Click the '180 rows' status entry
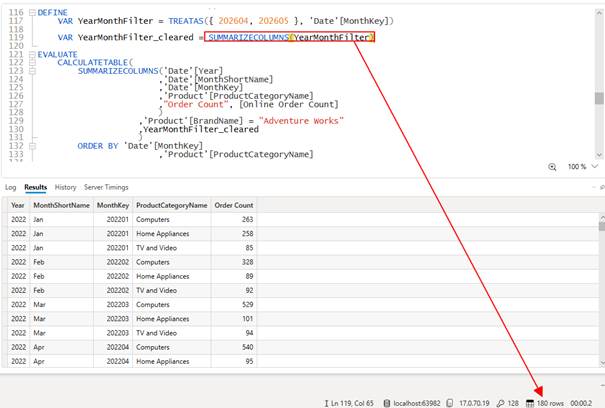Viewport: 605px width, 408px height. tap(550, 403)
